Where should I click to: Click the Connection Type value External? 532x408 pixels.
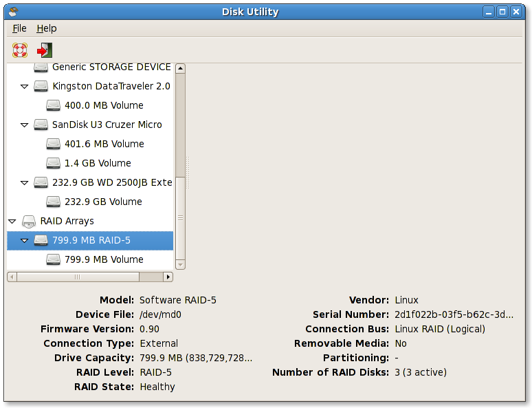tap(159, 344)
